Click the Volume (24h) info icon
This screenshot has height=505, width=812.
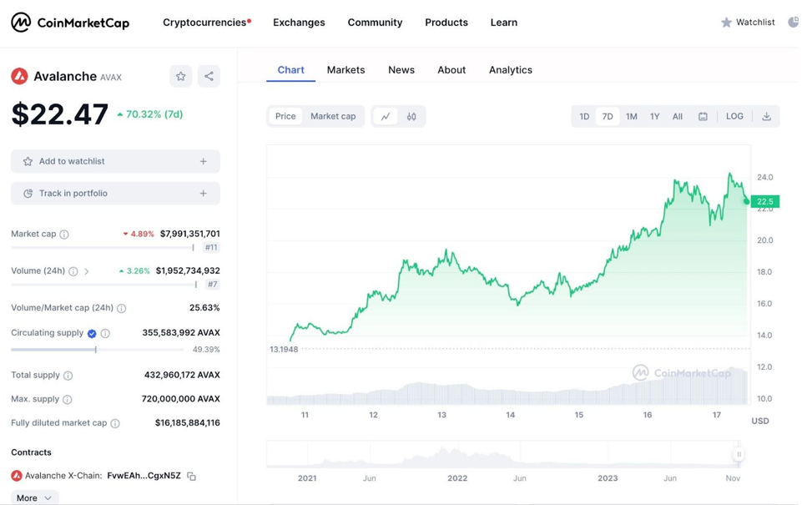click(73, 271)
